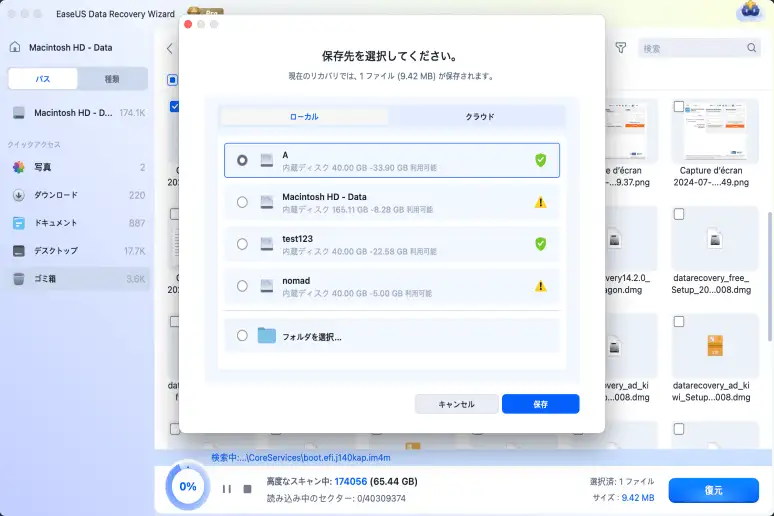Pause the scan in progress

click(226, 489)
